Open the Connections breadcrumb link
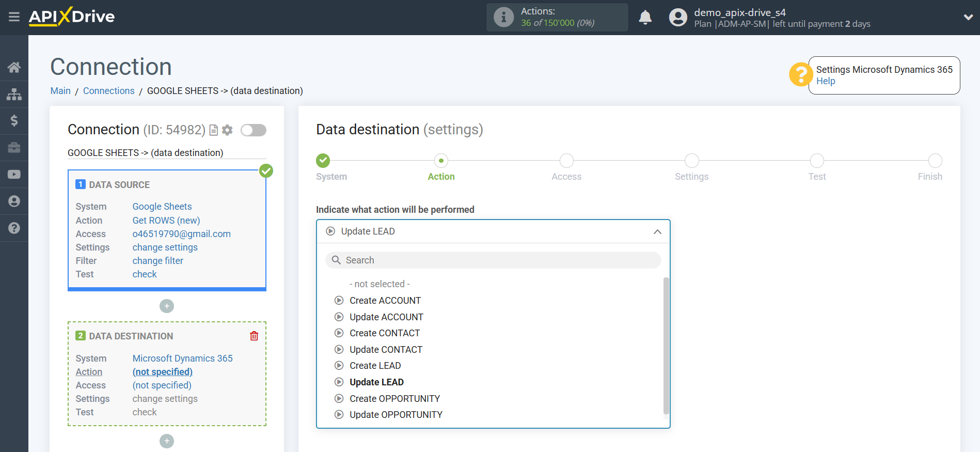Viewport: 980px width, 452px height. [108, 91]
